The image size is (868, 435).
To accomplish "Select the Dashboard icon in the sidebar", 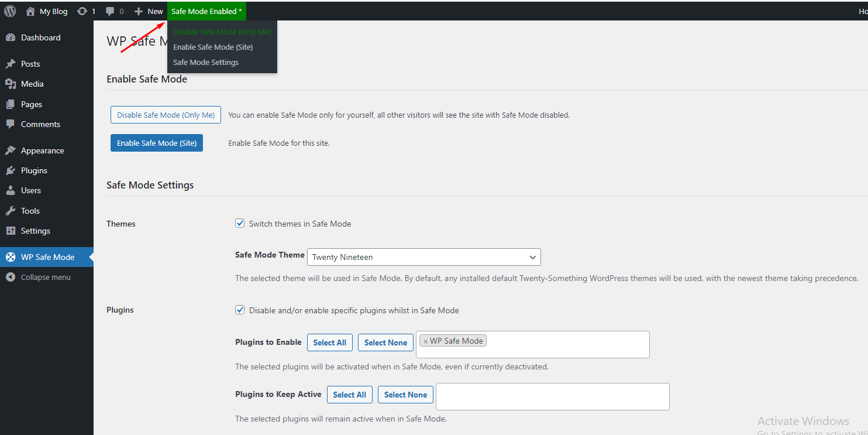I will tap(12, 37).
